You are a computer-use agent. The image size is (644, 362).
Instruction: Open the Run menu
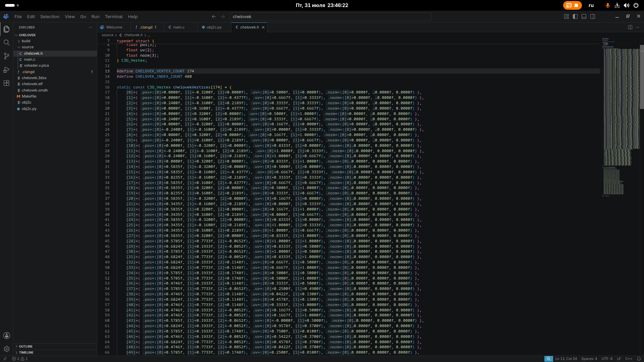pos(95,16)
